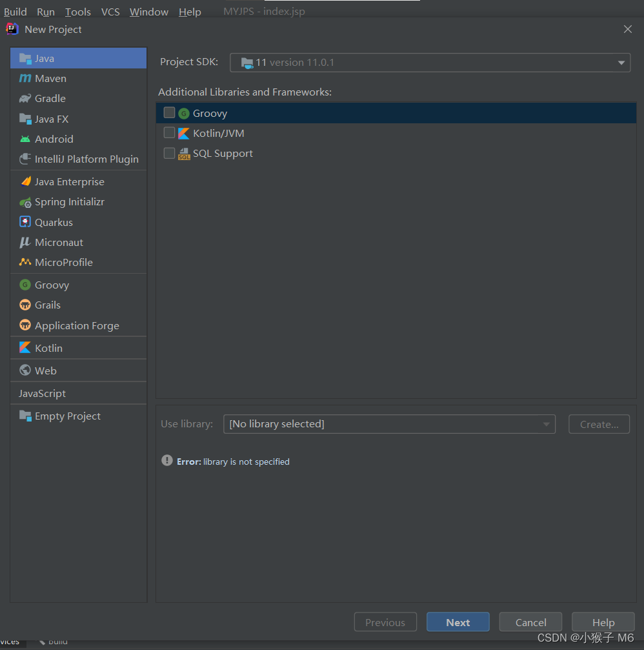This screenshot has height=650, width=644.
Task: Choose the Maven 'm' icon
Action: click(25, 78)
